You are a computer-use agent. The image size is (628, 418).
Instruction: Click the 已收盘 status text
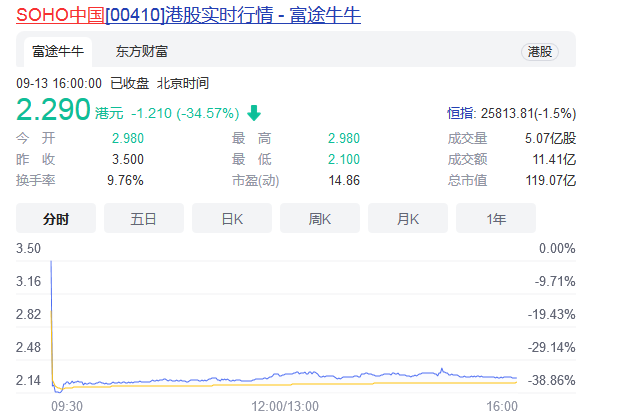(129, 83)
